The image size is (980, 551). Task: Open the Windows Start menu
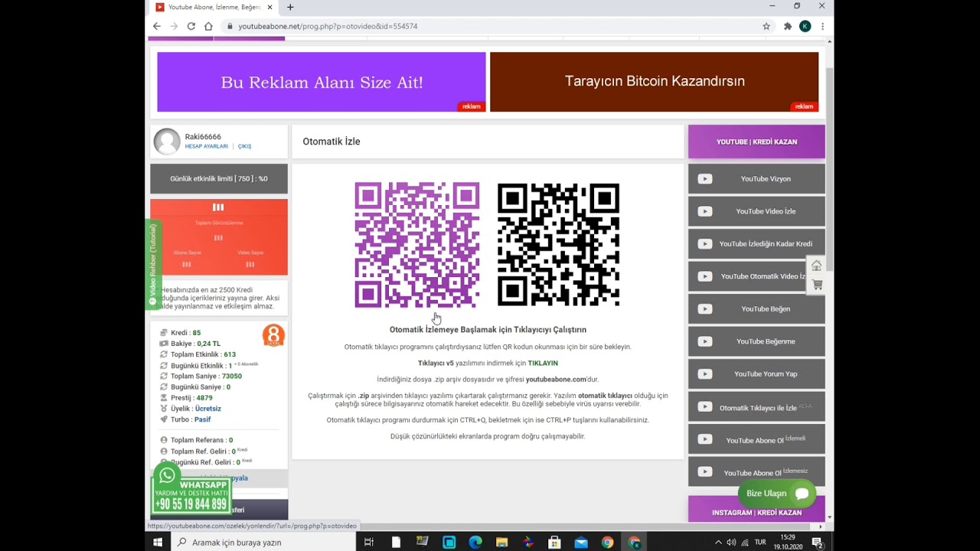tap(158, 542)
